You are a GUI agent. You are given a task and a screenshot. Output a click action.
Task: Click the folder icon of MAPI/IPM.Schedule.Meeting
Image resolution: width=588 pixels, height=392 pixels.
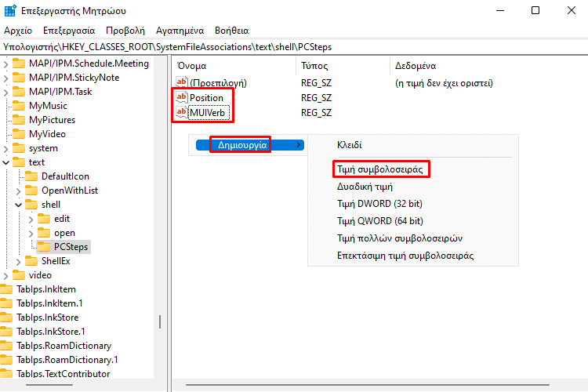click(19, 64)
